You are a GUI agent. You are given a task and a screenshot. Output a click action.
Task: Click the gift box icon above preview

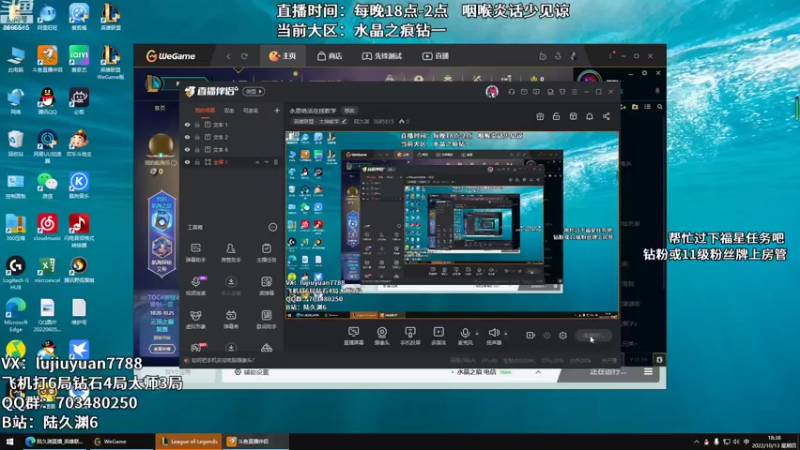pos(540,116)
